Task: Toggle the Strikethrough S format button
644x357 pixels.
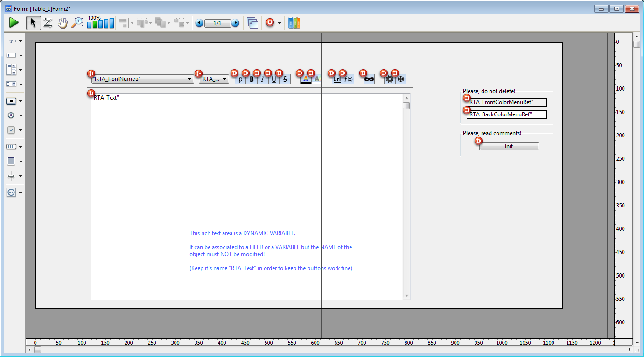Action: point(285,79)
